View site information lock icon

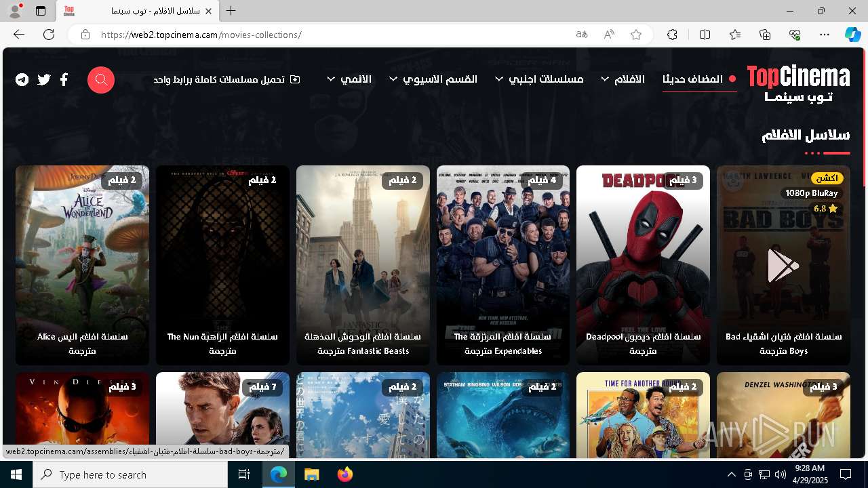(x=85, y=35)
